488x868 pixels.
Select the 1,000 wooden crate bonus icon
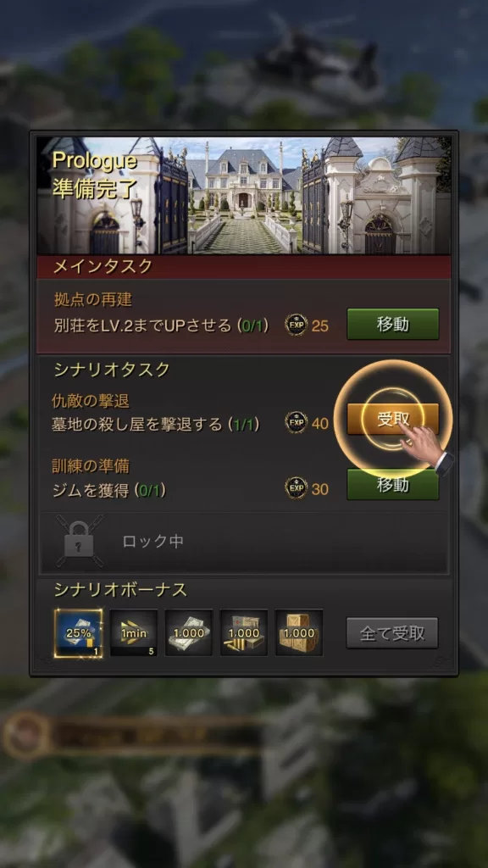299,632
